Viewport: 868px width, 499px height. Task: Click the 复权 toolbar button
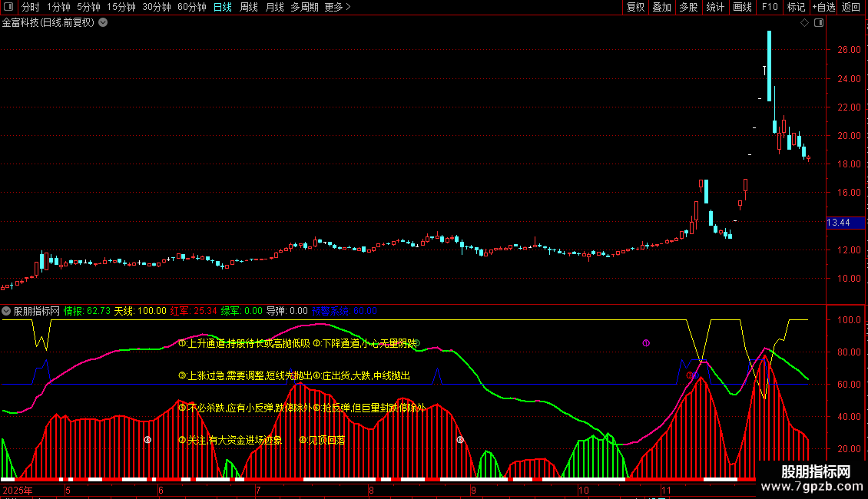pyautogui.click(x=635, y=7)
